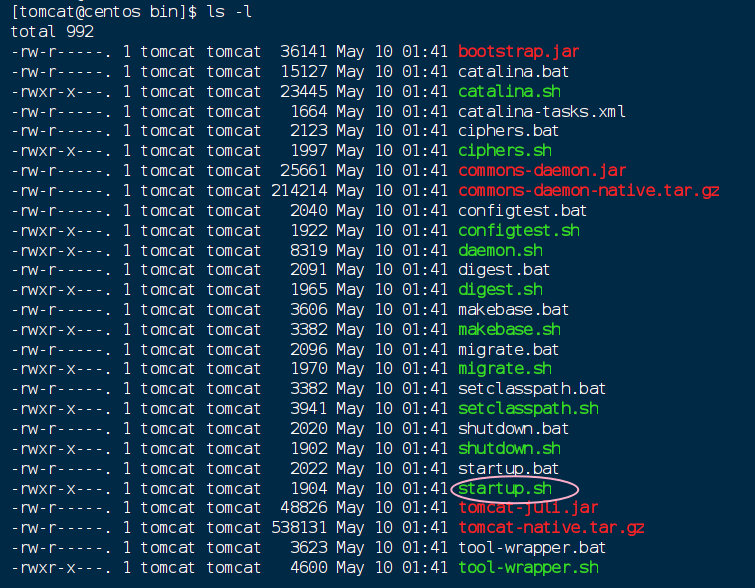755x588 pixels.
Task: Click the tomcat-native.tar.gz file name
Action: pos(551,528)
